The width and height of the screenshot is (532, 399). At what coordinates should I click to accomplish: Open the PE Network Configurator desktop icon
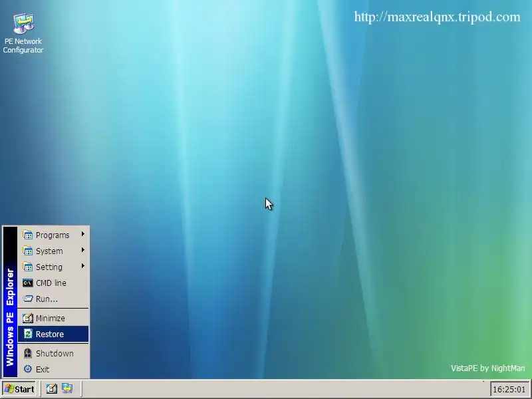pos(23,33)
